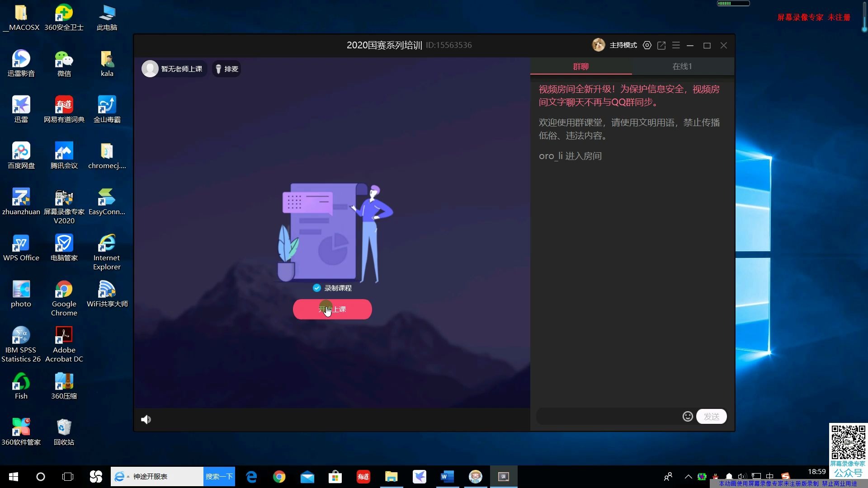Select the 百度网盘 desktop icon

click(21, 156)
